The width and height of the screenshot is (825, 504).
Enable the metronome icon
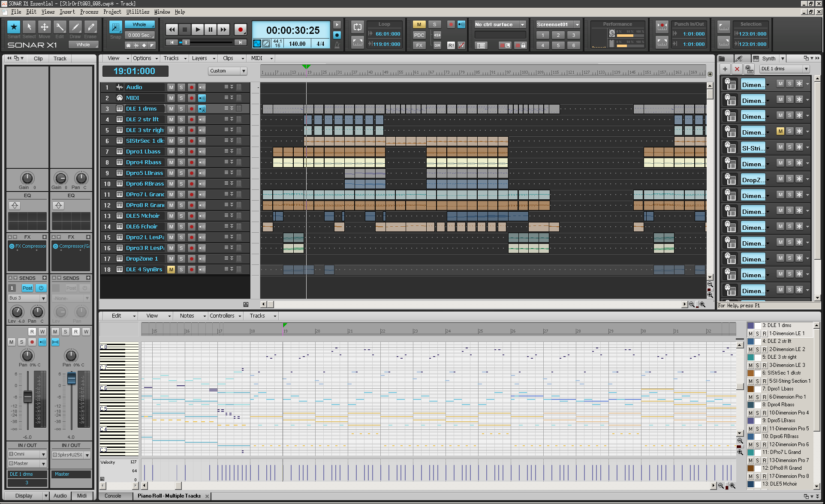337,44
